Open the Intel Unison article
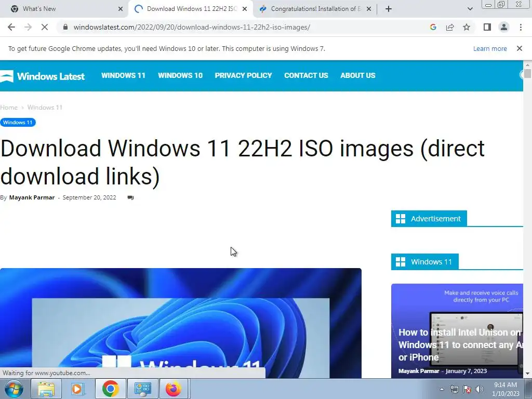Screen dimensions: 532x399 [x=460, y=345]
